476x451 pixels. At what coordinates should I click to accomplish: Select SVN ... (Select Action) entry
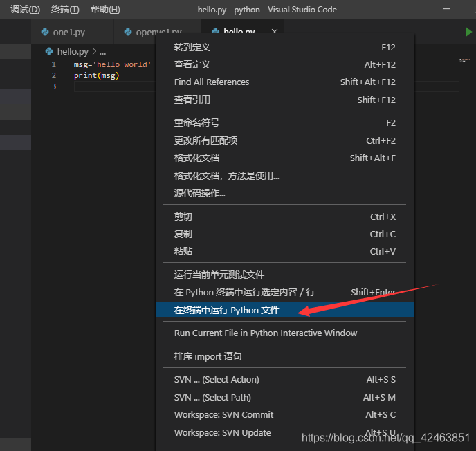(x=285, y=380)
